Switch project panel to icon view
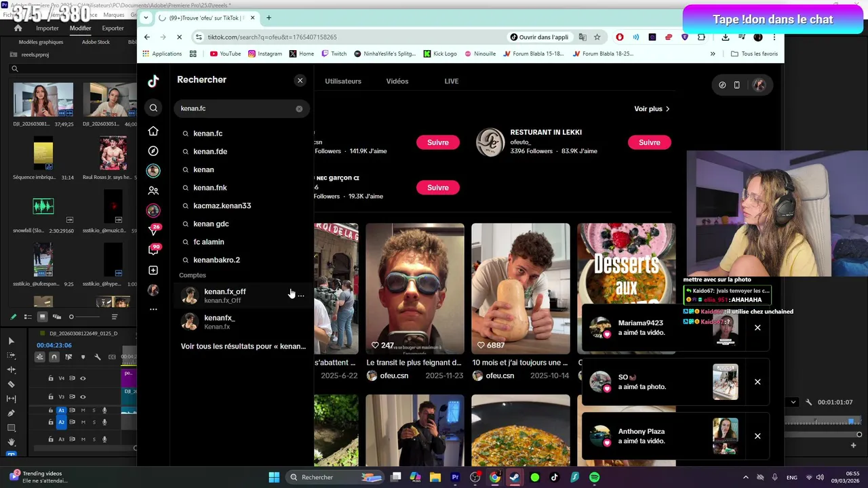868x488 pixels. [x=42, y=317]
